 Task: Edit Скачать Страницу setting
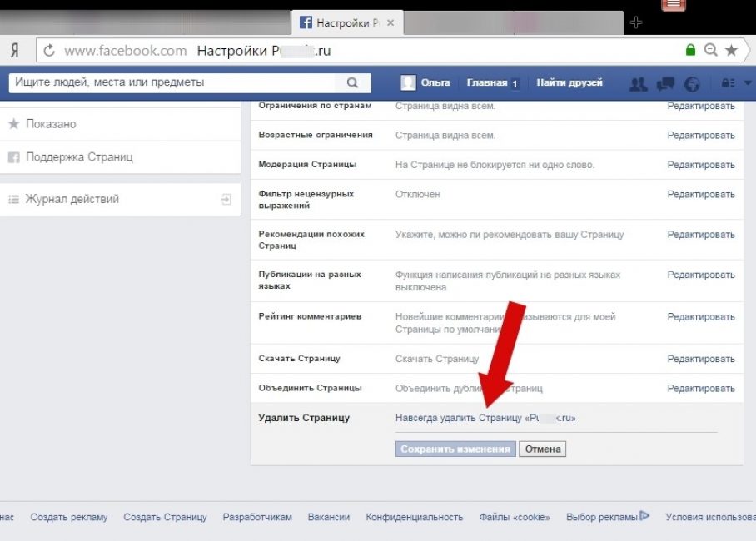point(701,359)
